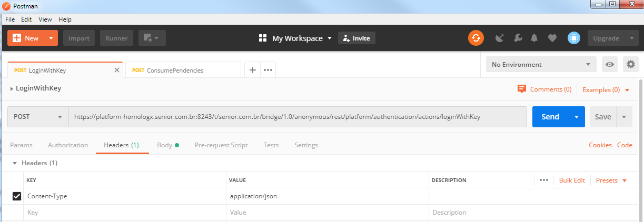Open the View menu
The height and width of the screenshot is (222, 644).
click(45, 19)
